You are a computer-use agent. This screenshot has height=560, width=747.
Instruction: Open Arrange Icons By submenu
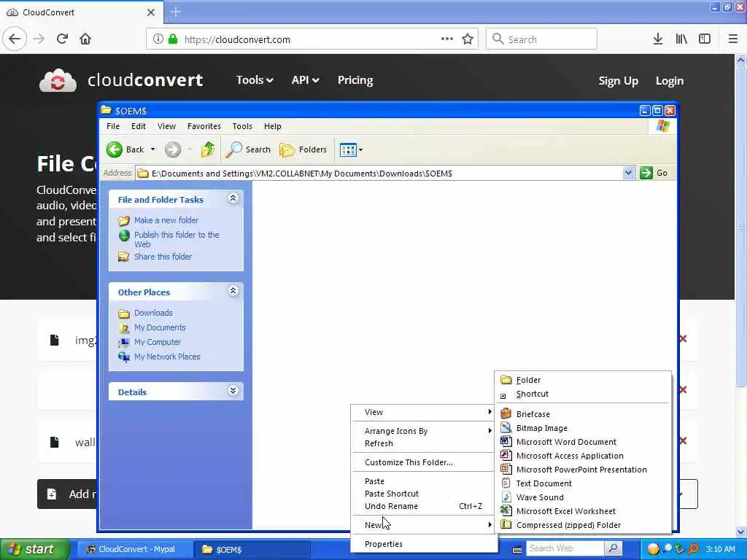(x=423, y=431)
